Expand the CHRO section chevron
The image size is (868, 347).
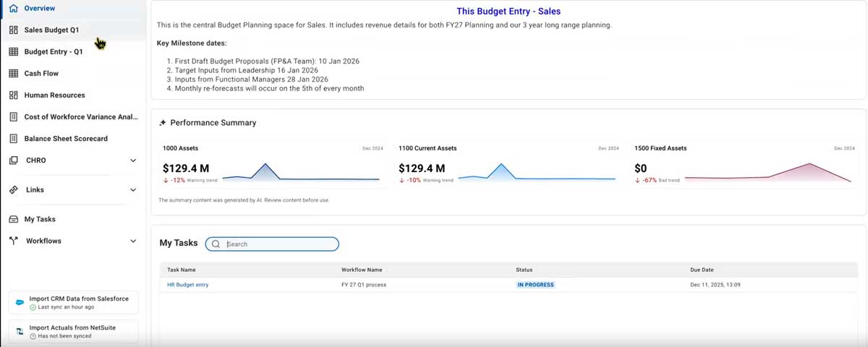click(133, 160)
